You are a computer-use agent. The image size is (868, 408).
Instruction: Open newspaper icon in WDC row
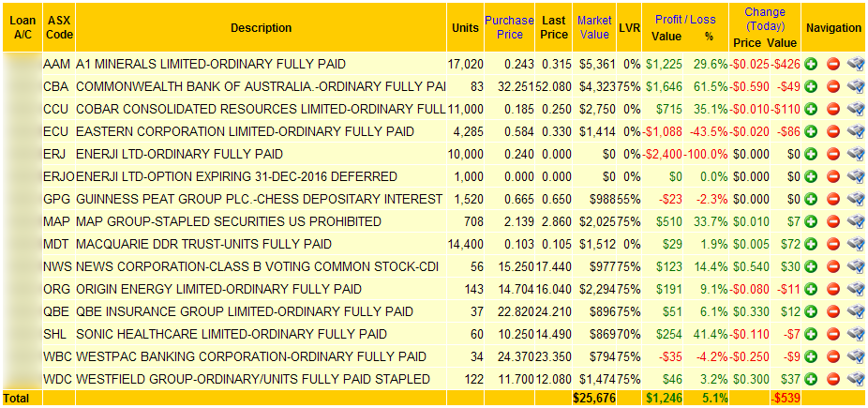(856, 379)
